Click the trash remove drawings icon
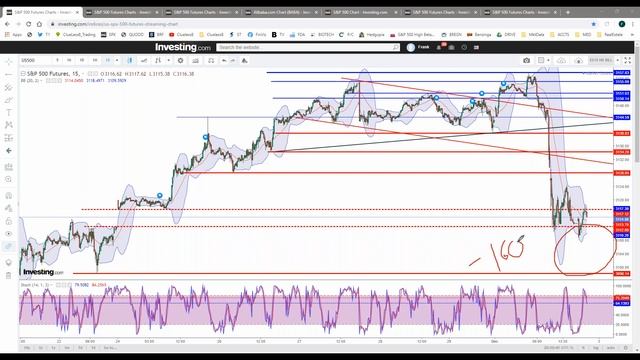This screenshot has height=360, width=640. tap(9, 276)
